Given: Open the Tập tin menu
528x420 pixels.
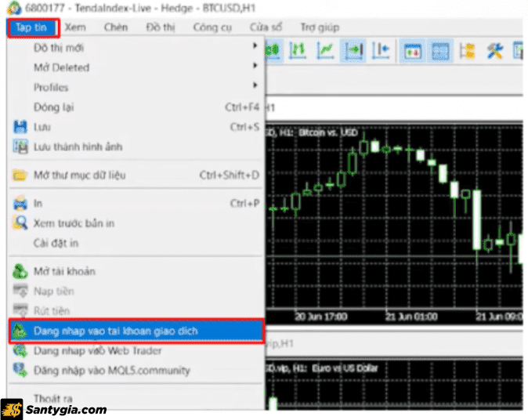Looking at the screenshot, I should (x=33, y=27).
